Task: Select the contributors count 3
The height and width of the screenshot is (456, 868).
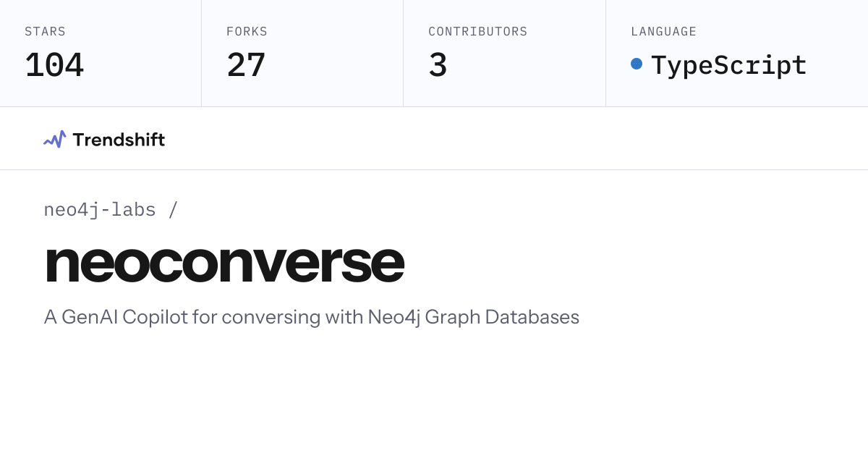Action: point(438,65)
